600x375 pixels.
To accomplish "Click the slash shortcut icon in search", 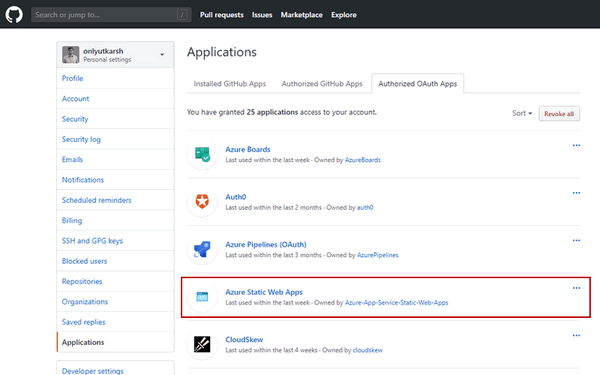I will coord(182,15).
